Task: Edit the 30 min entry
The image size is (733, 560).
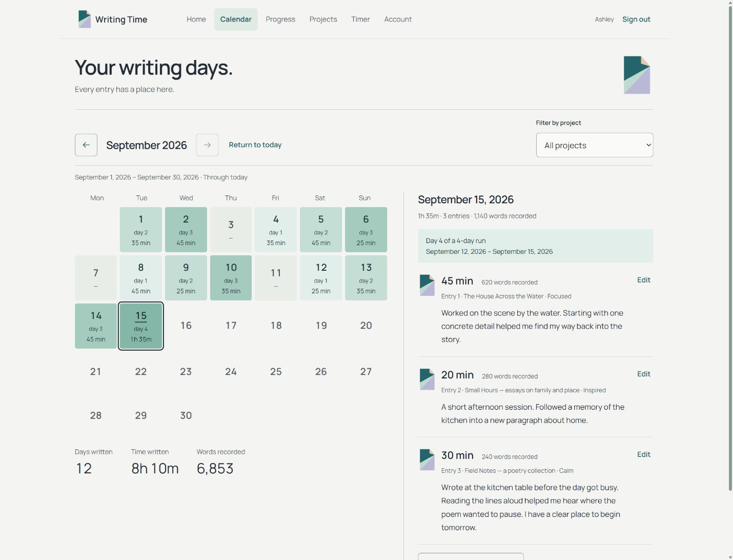Action: pyautogui.click(x=644, y=454)
